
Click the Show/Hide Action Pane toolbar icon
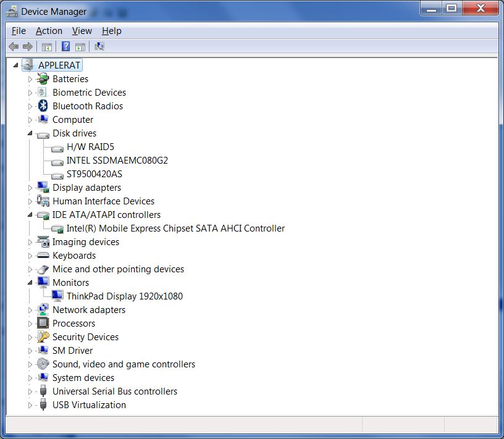coord(80,47)
